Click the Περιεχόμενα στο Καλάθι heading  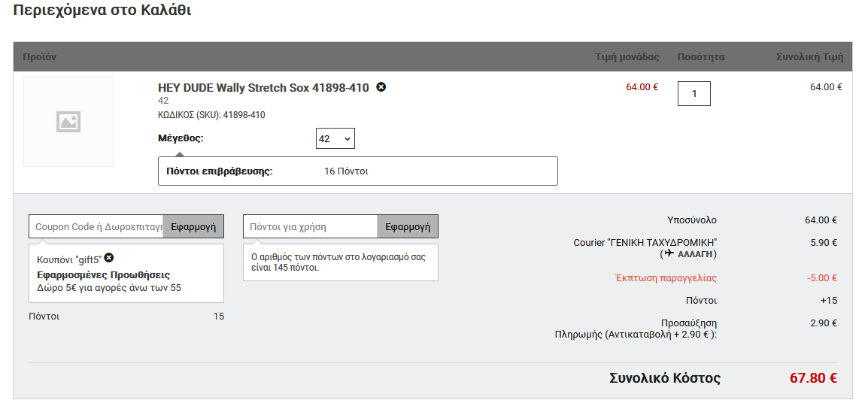click(102, 10)
